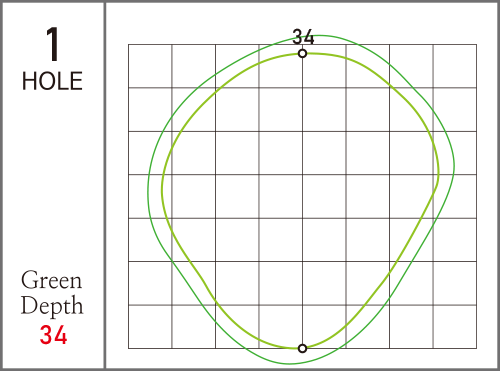Click the HOLE text label
This screenshot has width=500, height=371.
click(x=52, y=81)
